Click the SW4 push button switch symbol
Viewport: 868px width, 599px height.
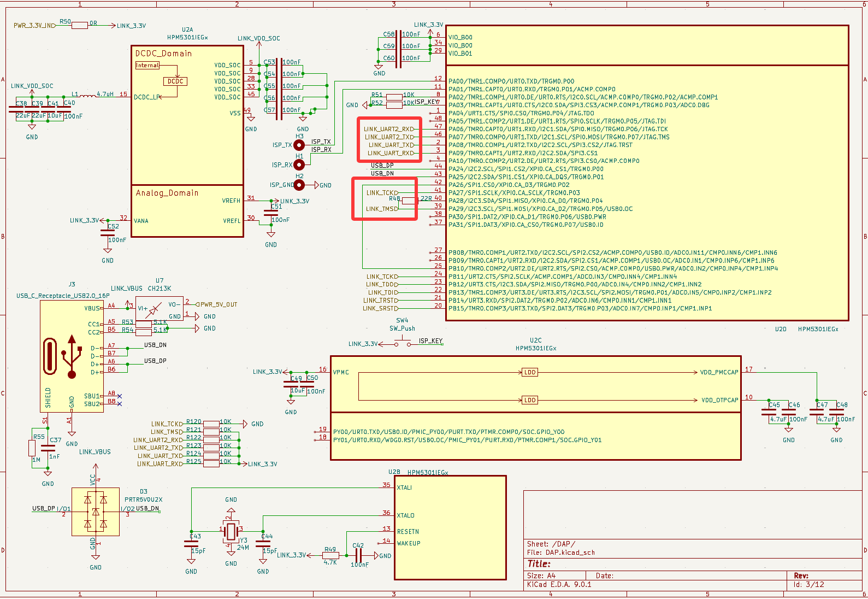pyautogui.click(x=403, y=343)
